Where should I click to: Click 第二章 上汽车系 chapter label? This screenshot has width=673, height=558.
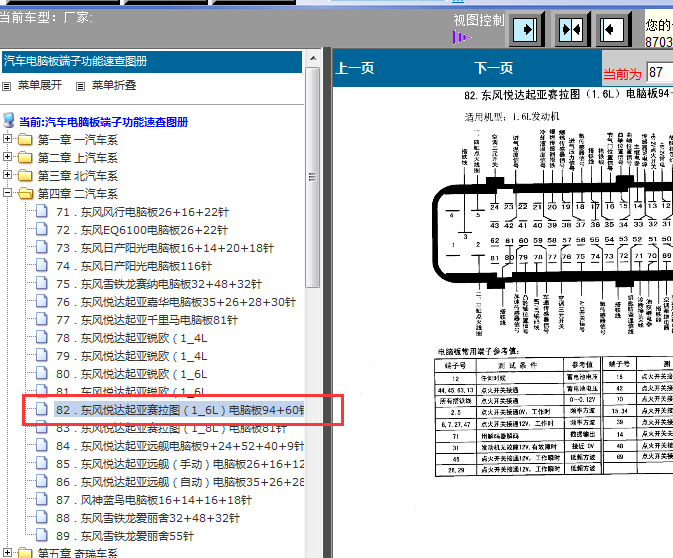pos(78,158)
